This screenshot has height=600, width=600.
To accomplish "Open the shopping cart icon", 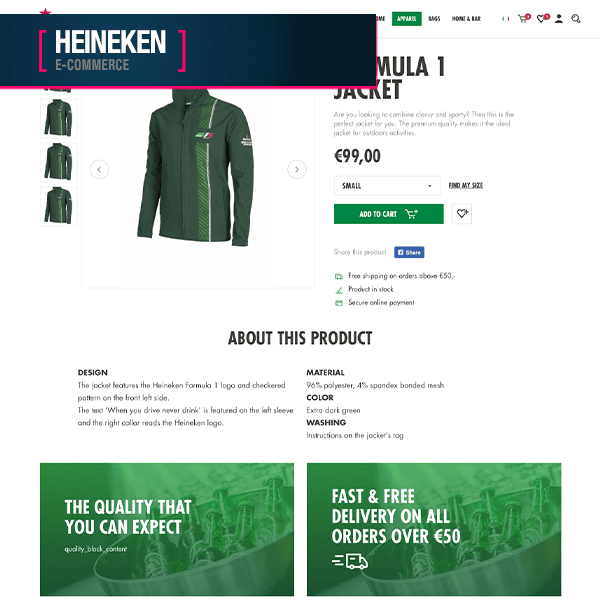I will (523, 18).
